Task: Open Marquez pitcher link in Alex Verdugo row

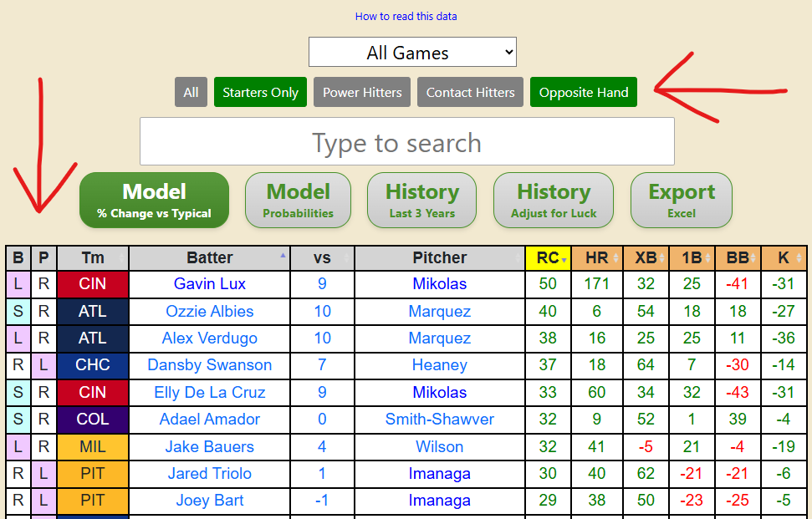Action: 440,338
